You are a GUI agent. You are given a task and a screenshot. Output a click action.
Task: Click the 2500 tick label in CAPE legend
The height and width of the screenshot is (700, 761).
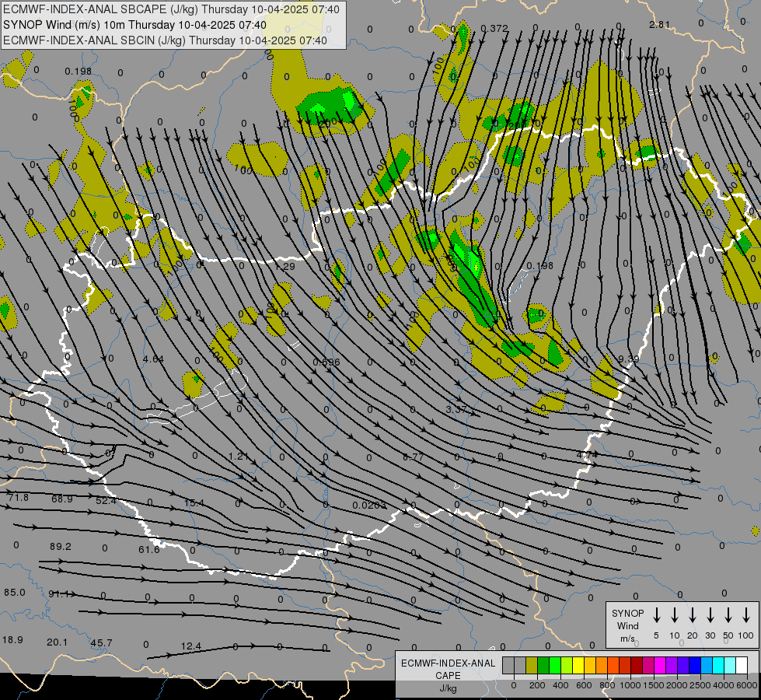tap(700, 685)
